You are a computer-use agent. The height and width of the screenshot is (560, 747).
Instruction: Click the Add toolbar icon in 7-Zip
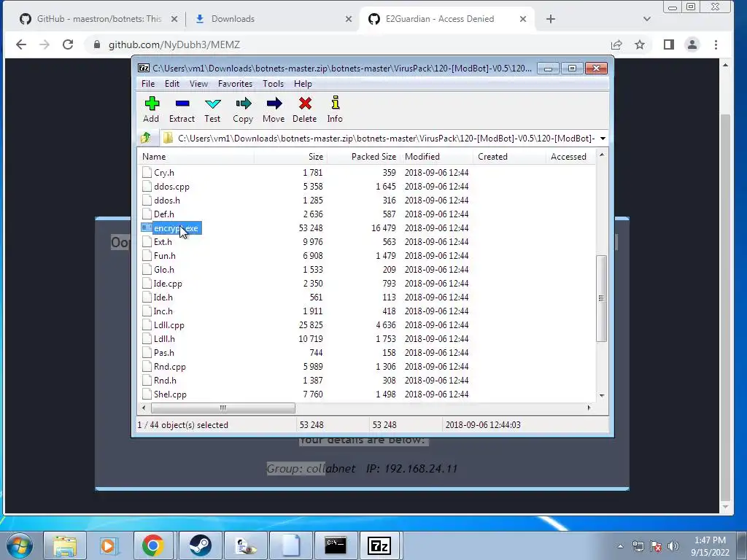coord(152,109)
